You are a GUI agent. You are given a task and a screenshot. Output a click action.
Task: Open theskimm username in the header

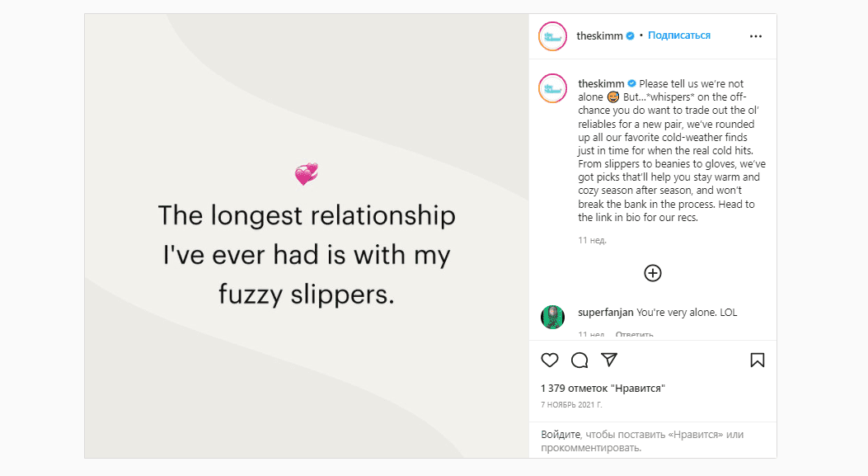tap(599, 36)
